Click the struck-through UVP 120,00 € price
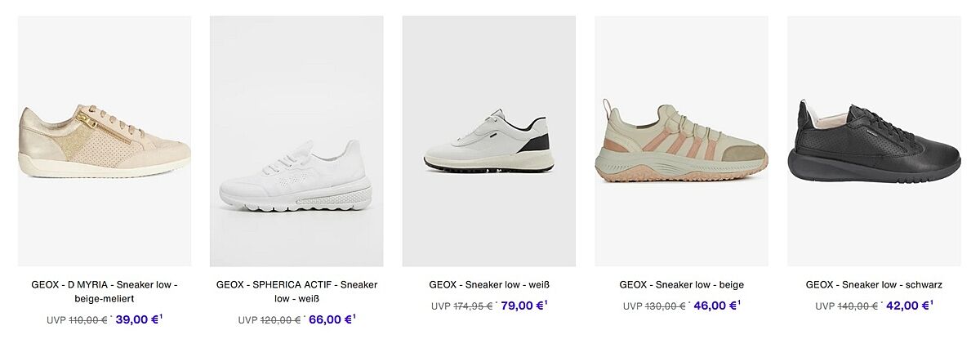 270,320
